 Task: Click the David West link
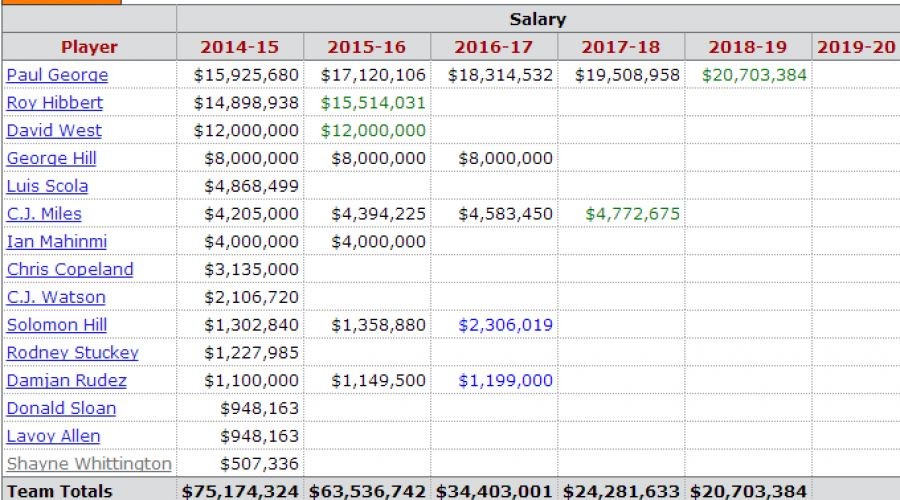tap(54, 131)
